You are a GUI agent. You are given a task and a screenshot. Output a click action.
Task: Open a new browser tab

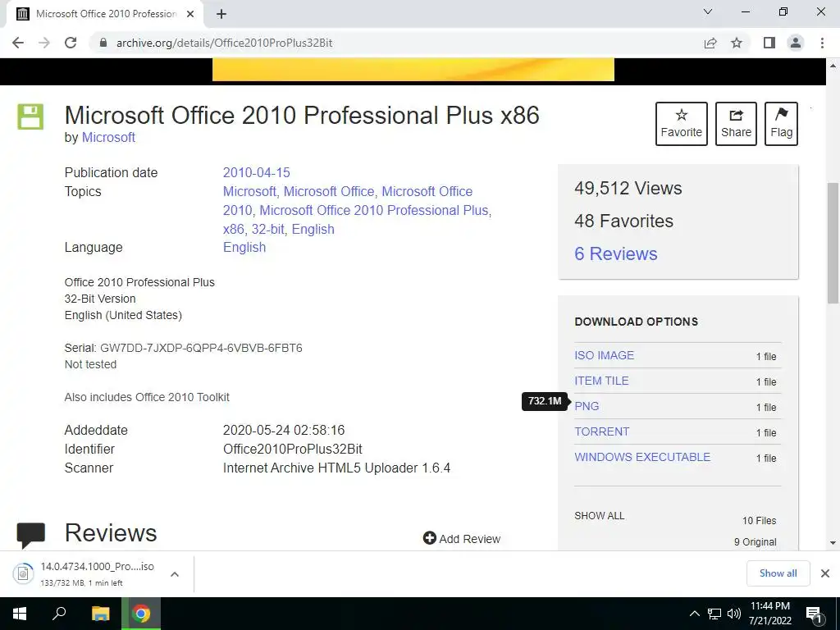tap(221, 14)
